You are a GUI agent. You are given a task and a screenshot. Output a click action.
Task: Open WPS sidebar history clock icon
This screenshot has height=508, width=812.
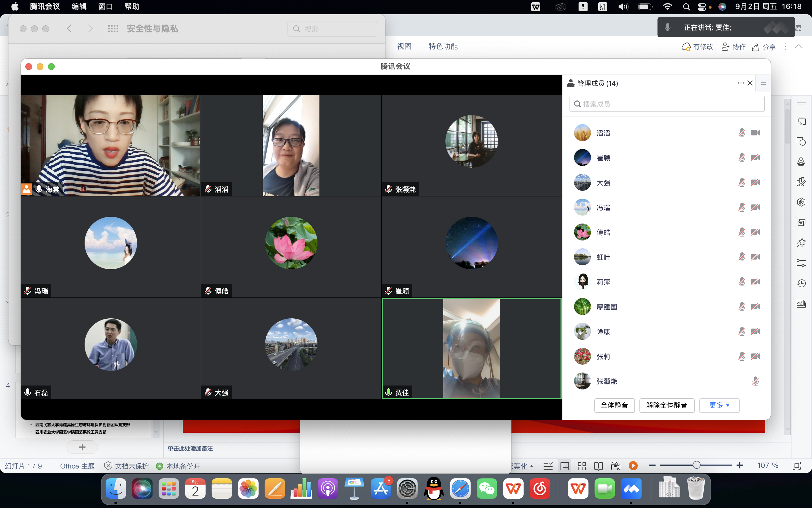click(x=801, y=283)
